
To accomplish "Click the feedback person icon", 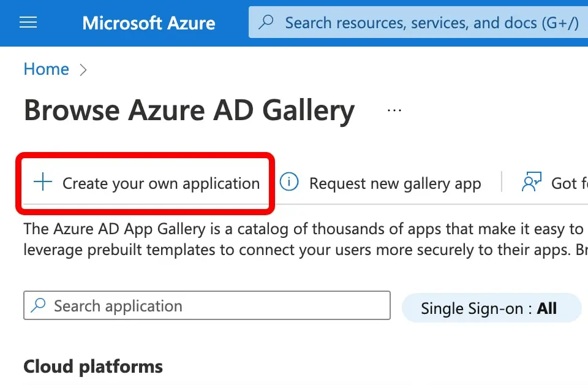I will coord(530,182).
